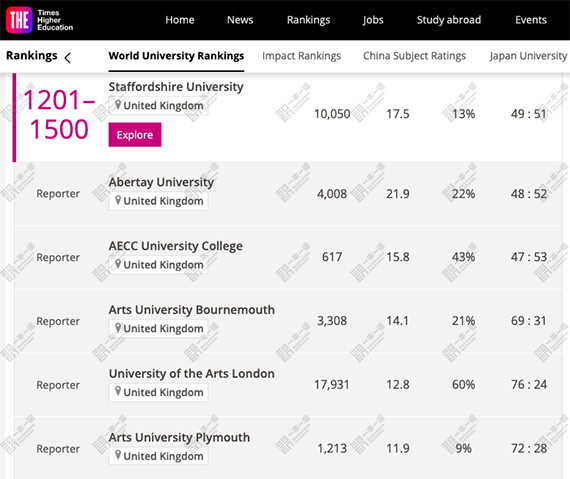Viewport: 570px width, 479px height.
Task: Click the Reporter label for Arts University Bournemouth
Action: click(x=58, y=321)
